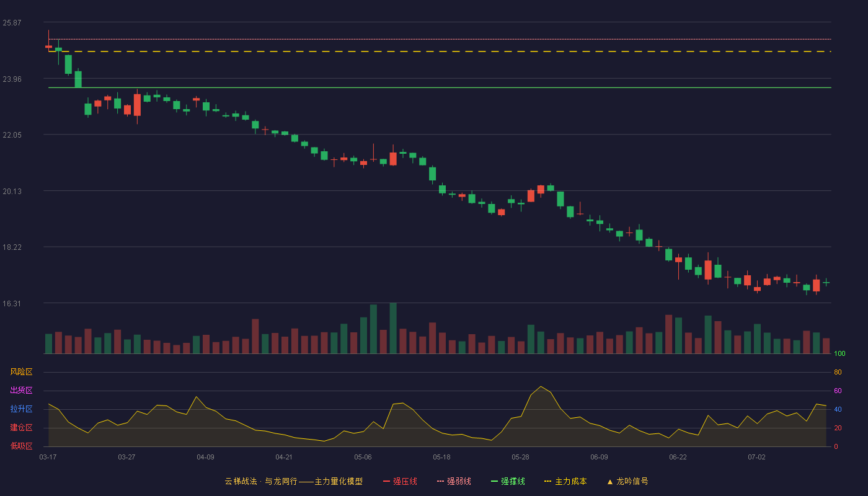The width and height of the screenshot is (868, 496).
Task: Click the 05-06 date label
Action: pos(363,457)
